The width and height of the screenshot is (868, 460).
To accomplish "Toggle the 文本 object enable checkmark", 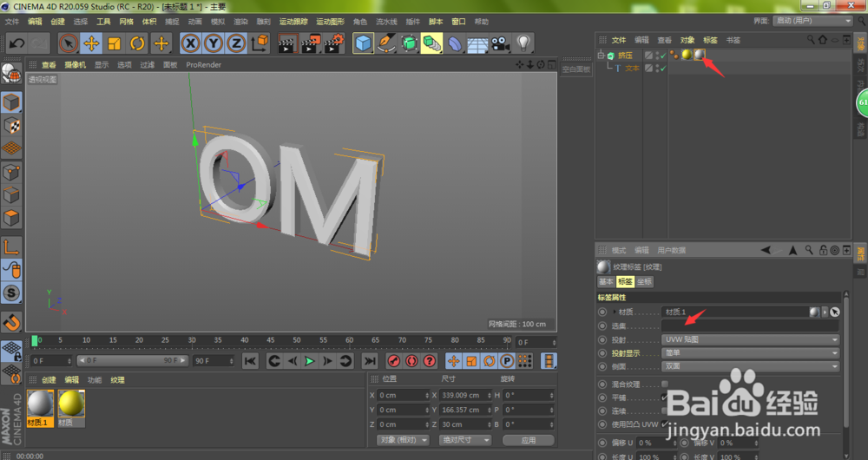I will pyautogui.click(x=663, y=69).
